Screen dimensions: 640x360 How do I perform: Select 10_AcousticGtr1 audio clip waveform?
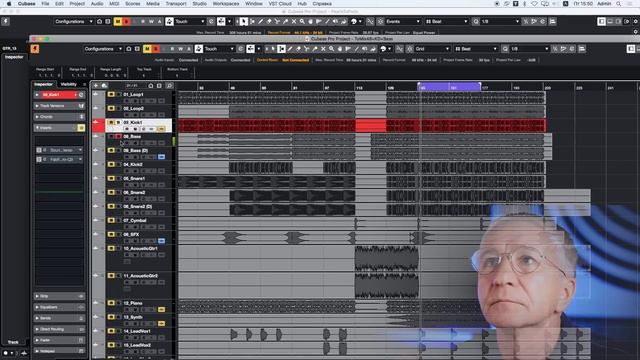coord(387,258)
